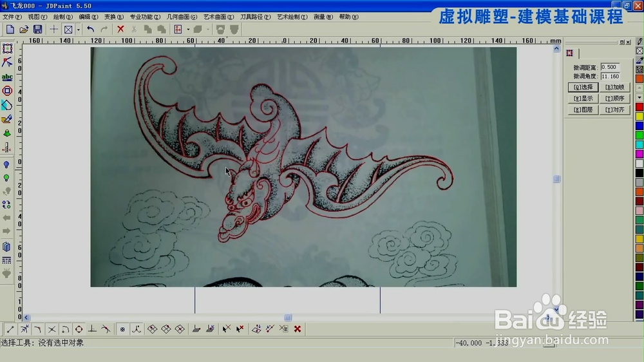Open 文件 menu

point(12,17)
